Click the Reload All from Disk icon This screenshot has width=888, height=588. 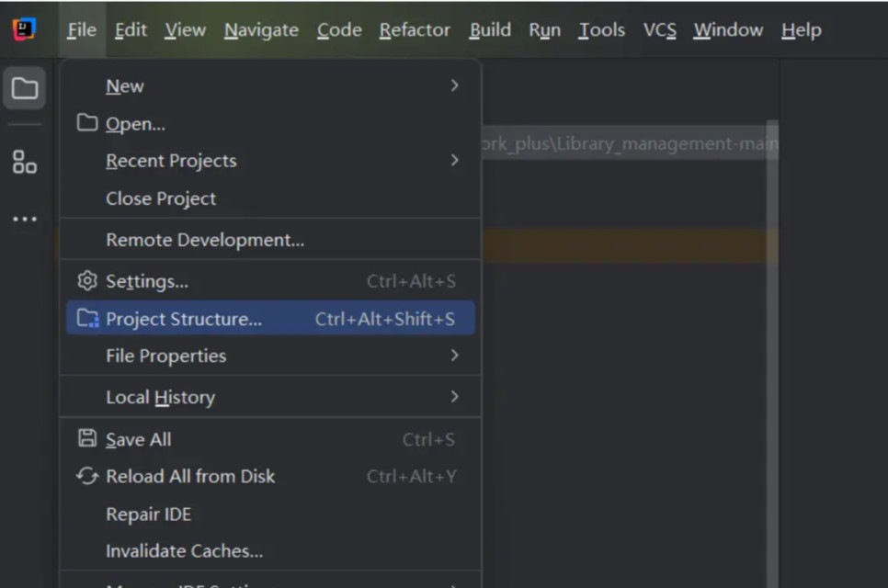(87, 476)
